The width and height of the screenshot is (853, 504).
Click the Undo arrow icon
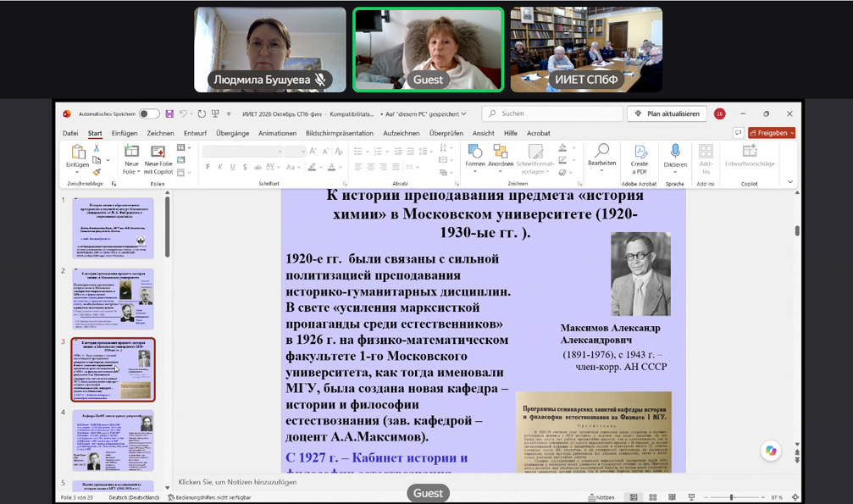tap(183, 114)
